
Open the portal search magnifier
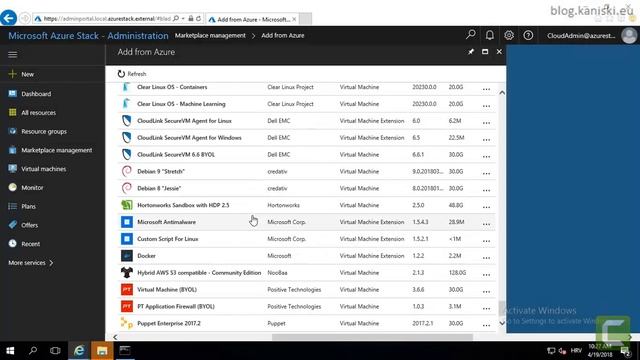click(x=471, y=35)
